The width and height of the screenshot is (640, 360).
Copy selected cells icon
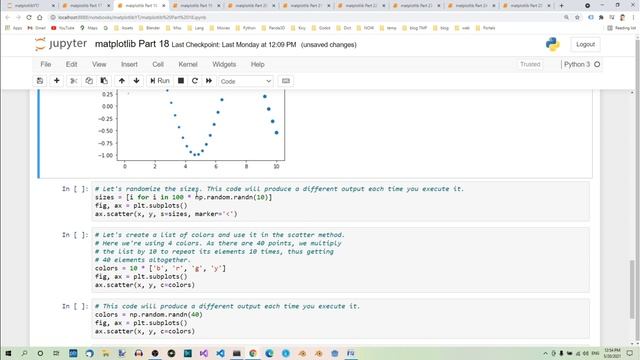89,81
